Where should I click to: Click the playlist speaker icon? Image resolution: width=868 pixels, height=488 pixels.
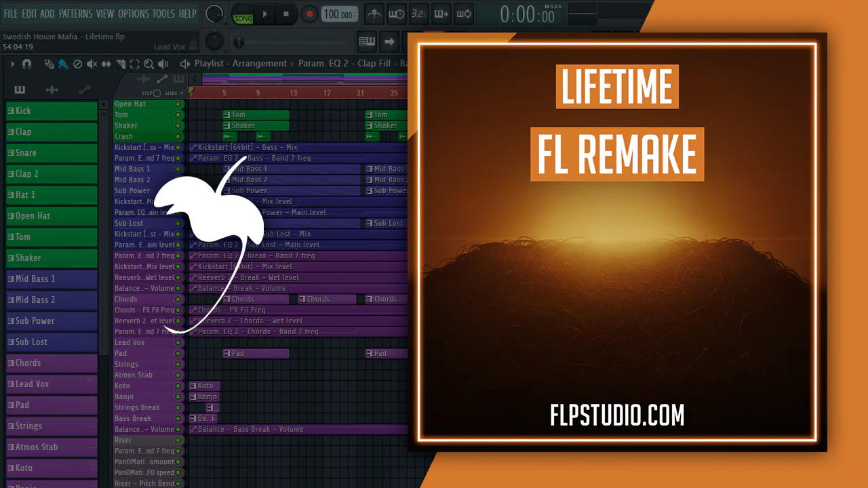pos(185,64)
